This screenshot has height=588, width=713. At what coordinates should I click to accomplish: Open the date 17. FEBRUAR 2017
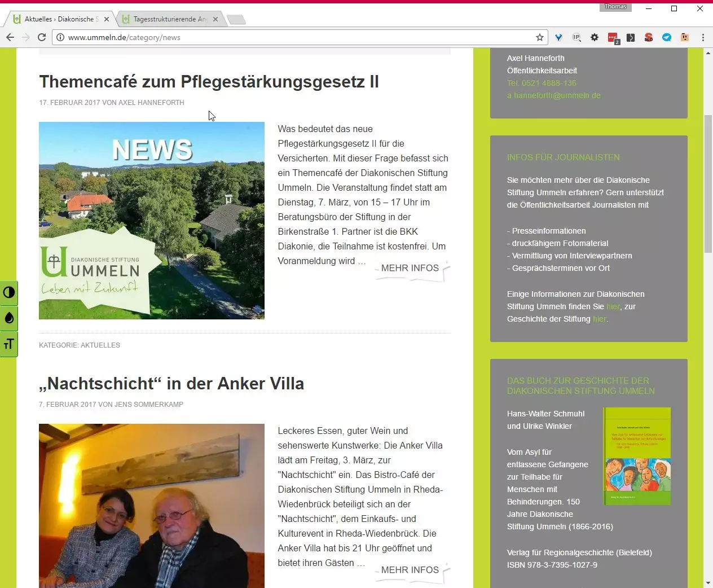[x=69, y=103]
